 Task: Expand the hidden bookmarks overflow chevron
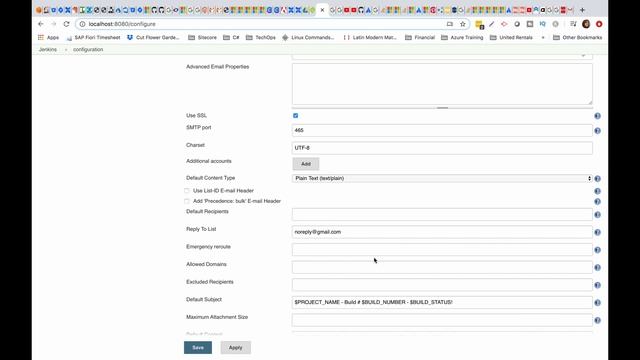(543, 37)
